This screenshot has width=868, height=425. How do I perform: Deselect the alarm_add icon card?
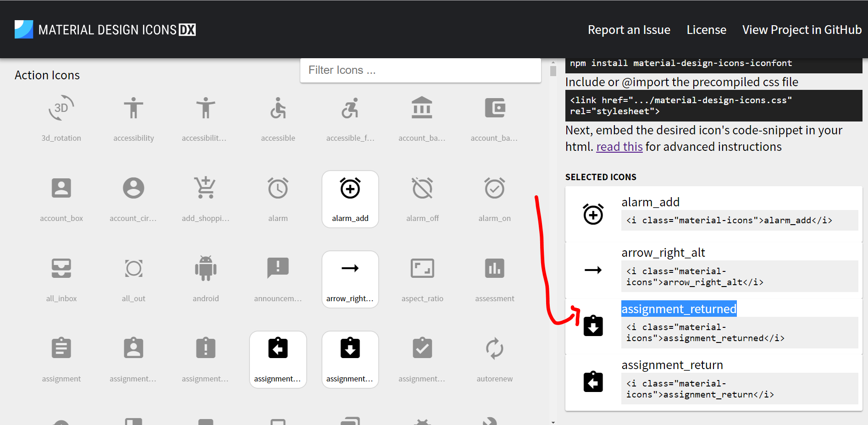click(350, 199)
